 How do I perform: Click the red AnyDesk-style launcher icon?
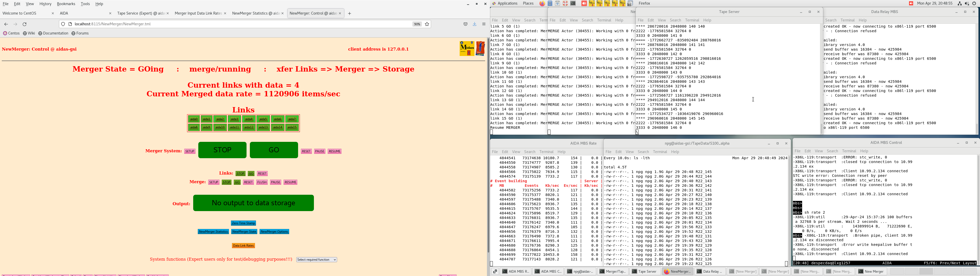[x=584, y=3]
